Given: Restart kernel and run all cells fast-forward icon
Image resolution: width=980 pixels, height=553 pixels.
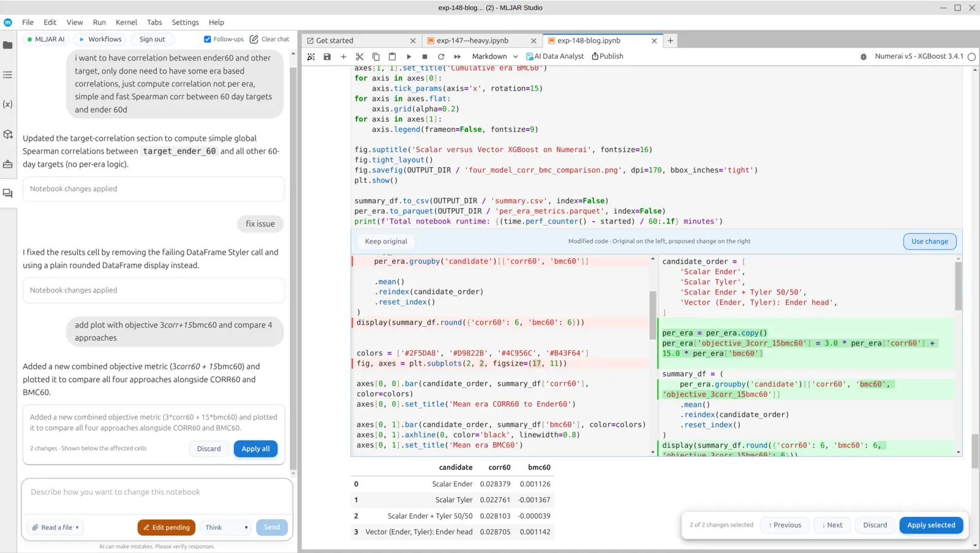Looking at the screenshot, I should pyautogui.click(x=457, y=56).
